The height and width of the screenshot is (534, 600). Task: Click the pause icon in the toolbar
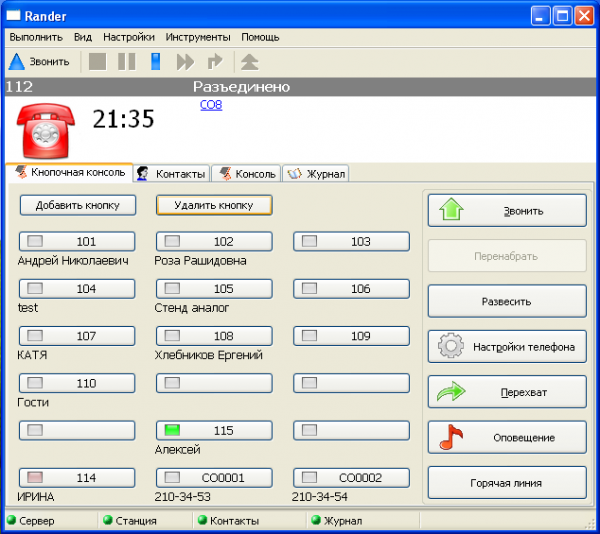pyautogui.click(x=126, y=62)
